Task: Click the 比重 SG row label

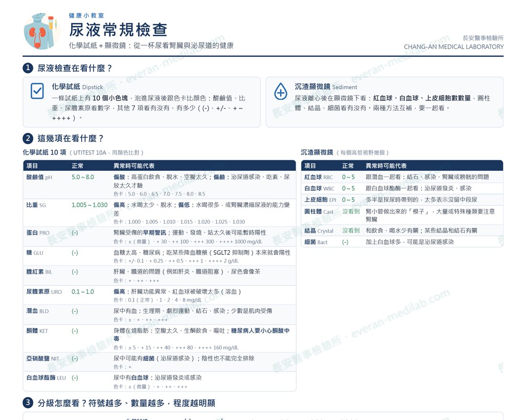Action: (36, 205)
